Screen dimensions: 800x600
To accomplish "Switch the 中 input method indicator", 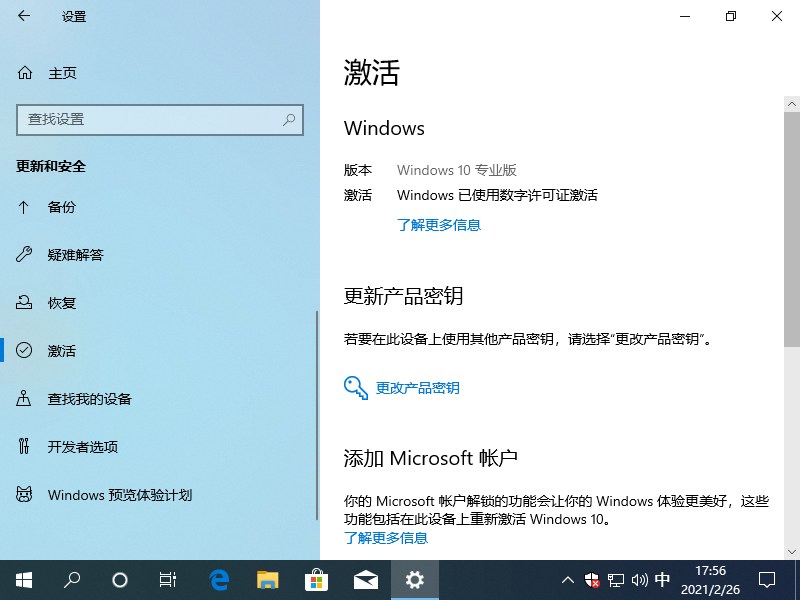I will (x=662, y=579).
